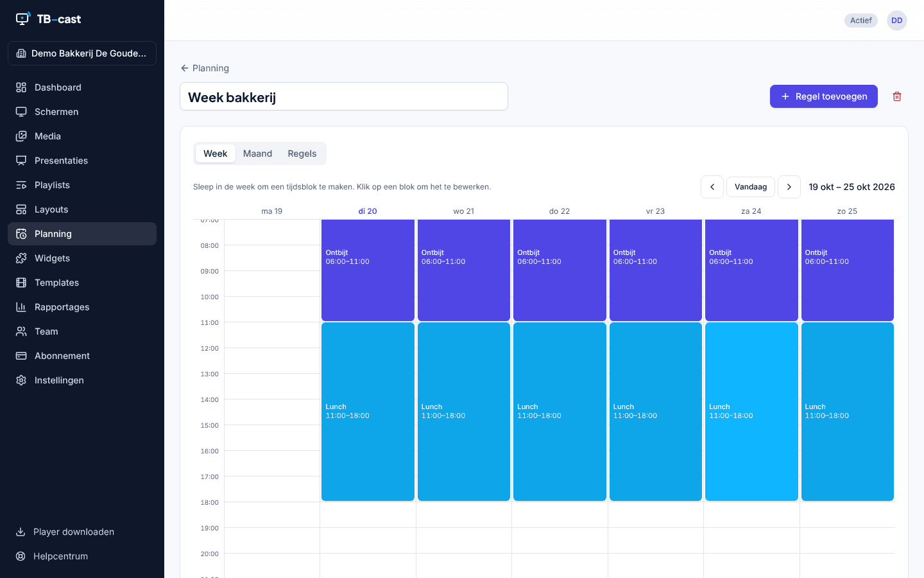
Task: Click the Widgets menu label
Action: coord(52,258)
